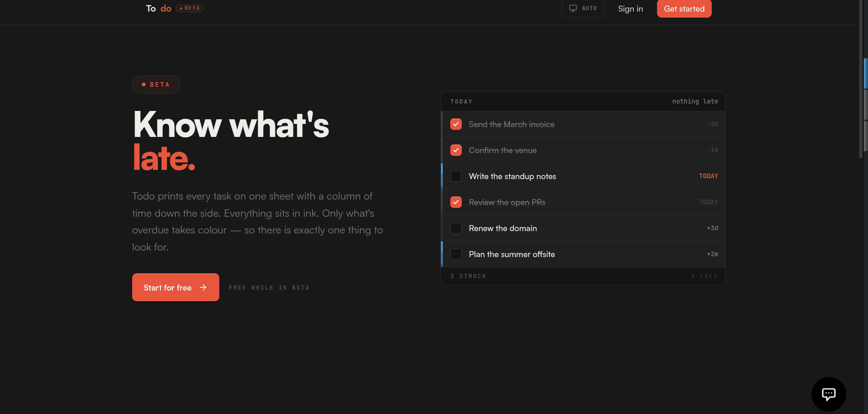Click the "Renew the domain" task text
Viewport: 868px width, 414px height.
tap(503, 228)
